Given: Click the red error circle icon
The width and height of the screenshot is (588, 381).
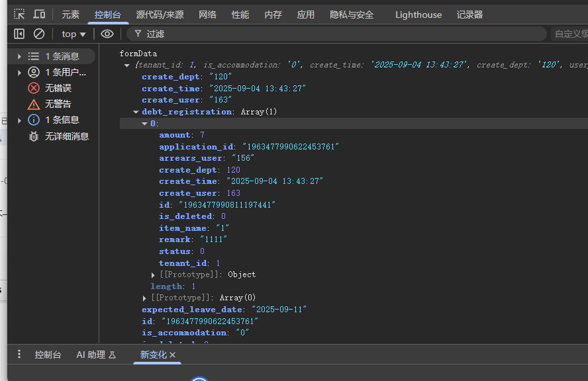Looking at the screenshot, I should coord(34,88).
